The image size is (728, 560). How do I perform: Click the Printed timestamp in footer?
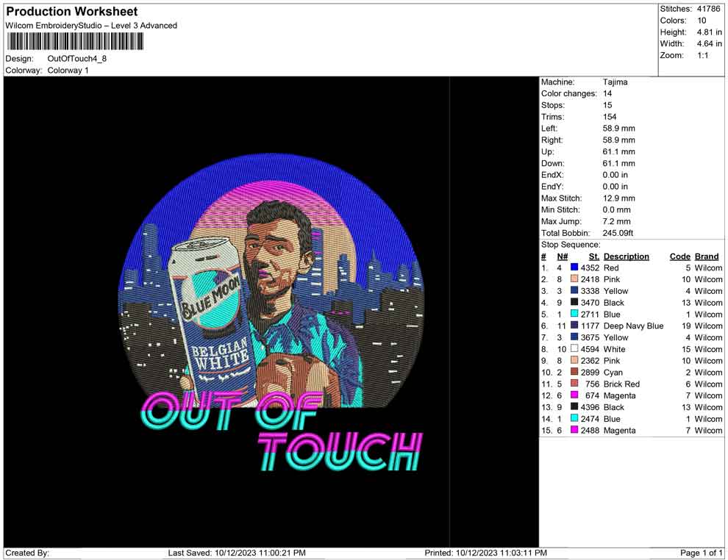485,553
